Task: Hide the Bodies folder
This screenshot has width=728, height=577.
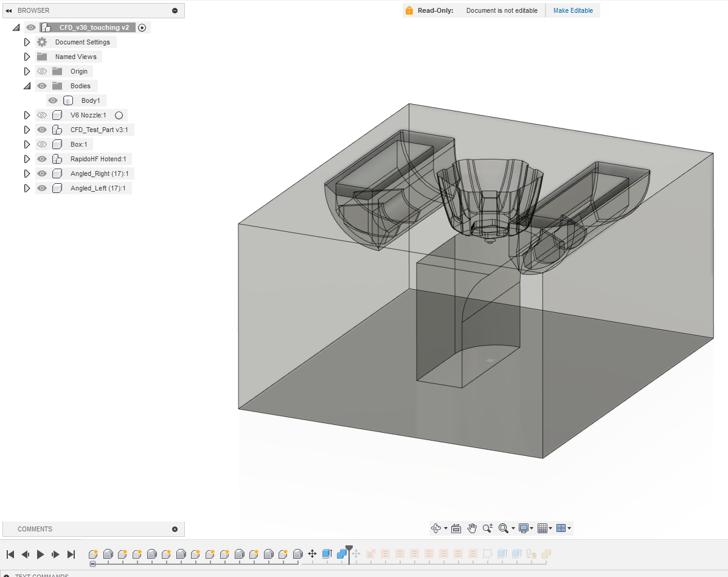Action: coord(42,86)
